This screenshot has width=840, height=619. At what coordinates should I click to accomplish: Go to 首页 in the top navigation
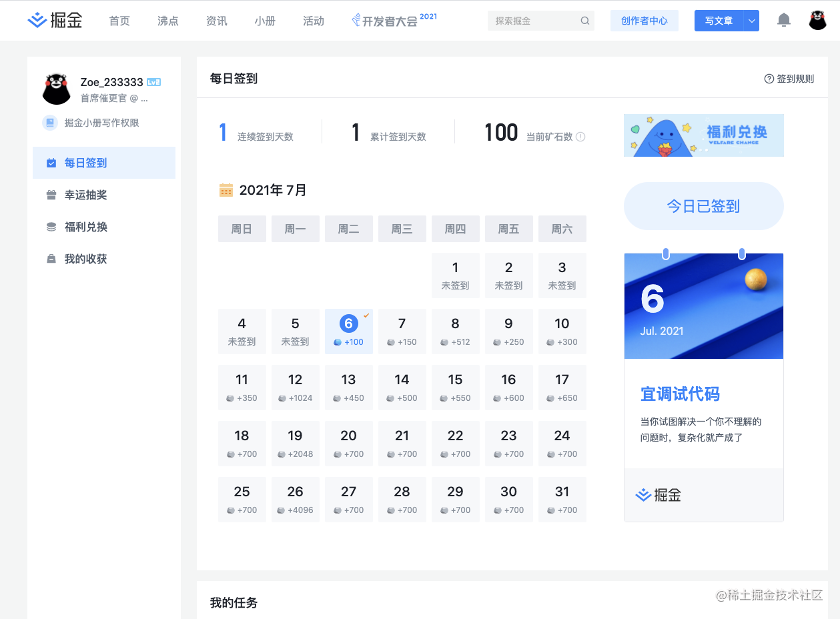pos(119,21)
